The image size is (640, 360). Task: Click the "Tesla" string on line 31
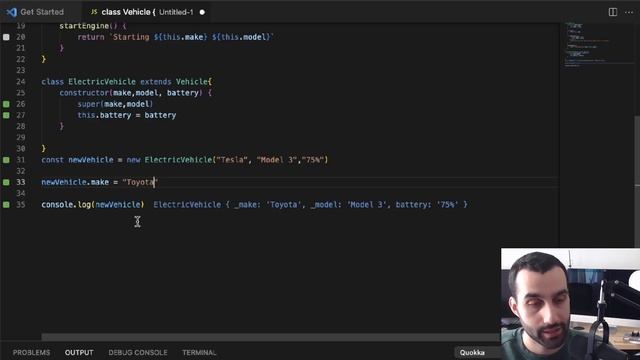click(x=232, y=160)
